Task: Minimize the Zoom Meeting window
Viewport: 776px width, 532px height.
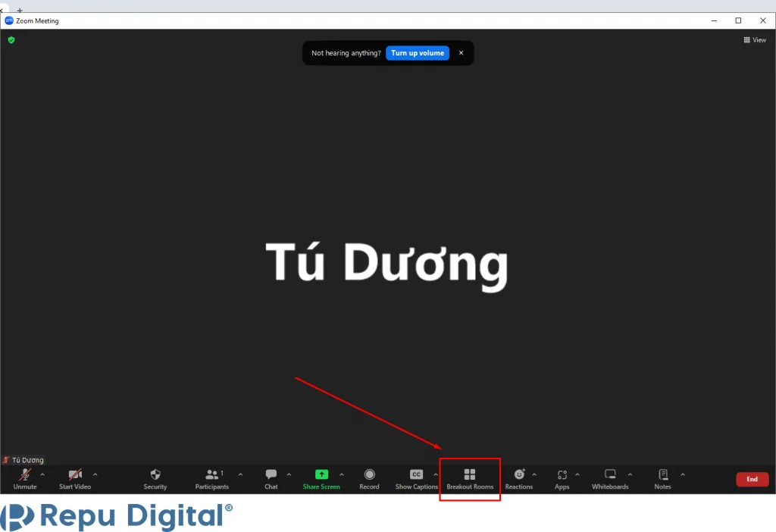Action: (714, 20)
